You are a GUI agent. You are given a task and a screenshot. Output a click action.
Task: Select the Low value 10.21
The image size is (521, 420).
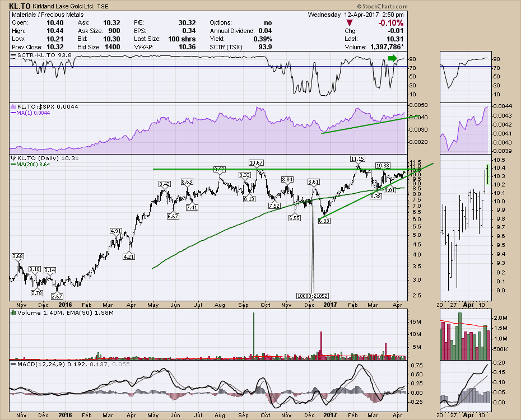(55, 39)
